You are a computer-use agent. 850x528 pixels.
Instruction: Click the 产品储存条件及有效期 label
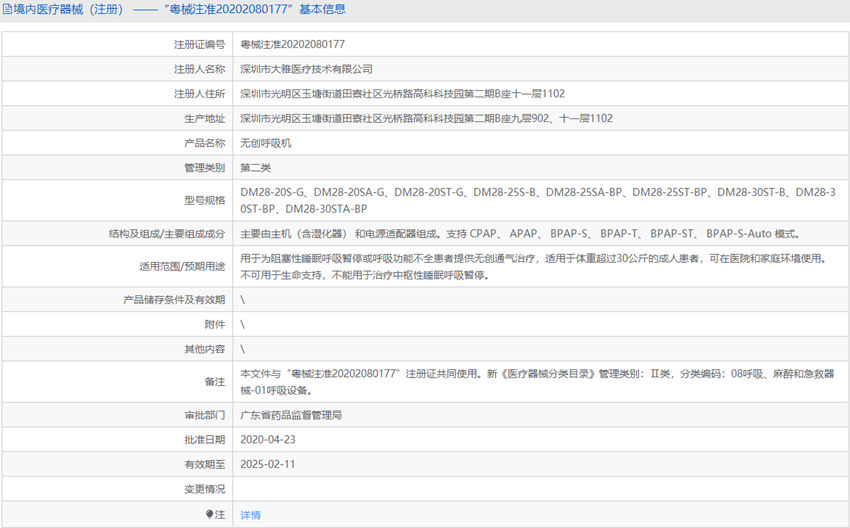click(x=174, y=300)
